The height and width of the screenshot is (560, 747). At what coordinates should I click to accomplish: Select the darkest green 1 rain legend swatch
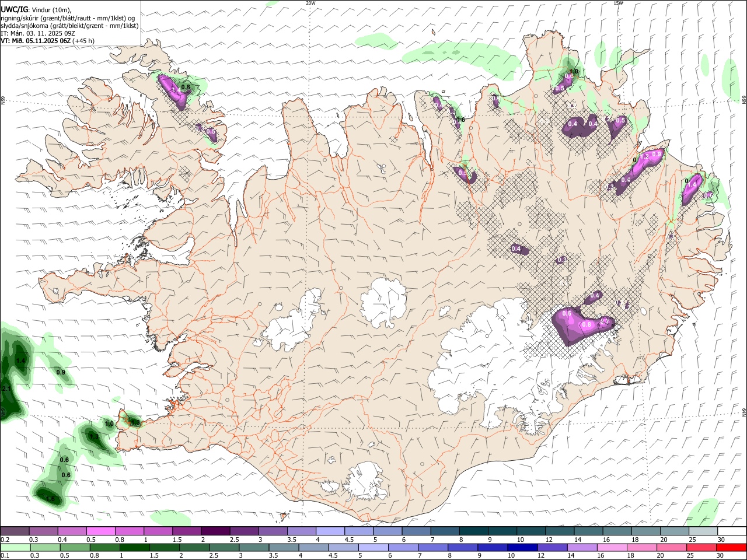pos(135,548)
